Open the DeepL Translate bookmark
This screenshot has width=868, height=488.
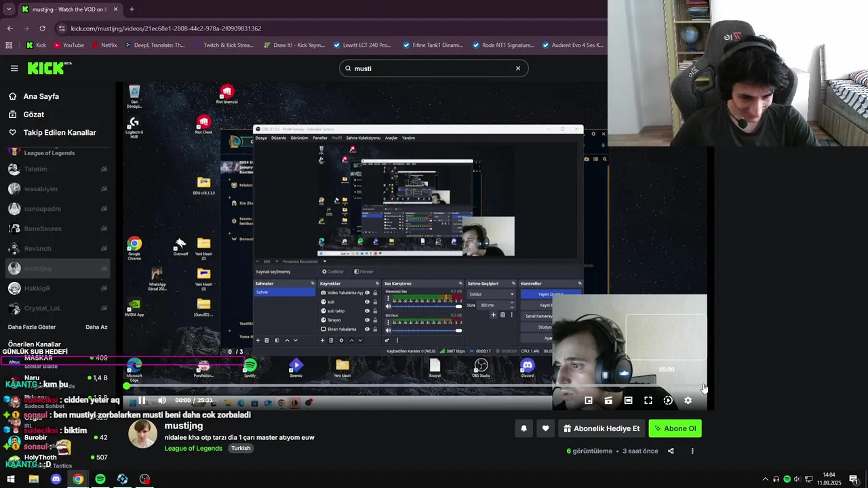(x=154, y=45)
